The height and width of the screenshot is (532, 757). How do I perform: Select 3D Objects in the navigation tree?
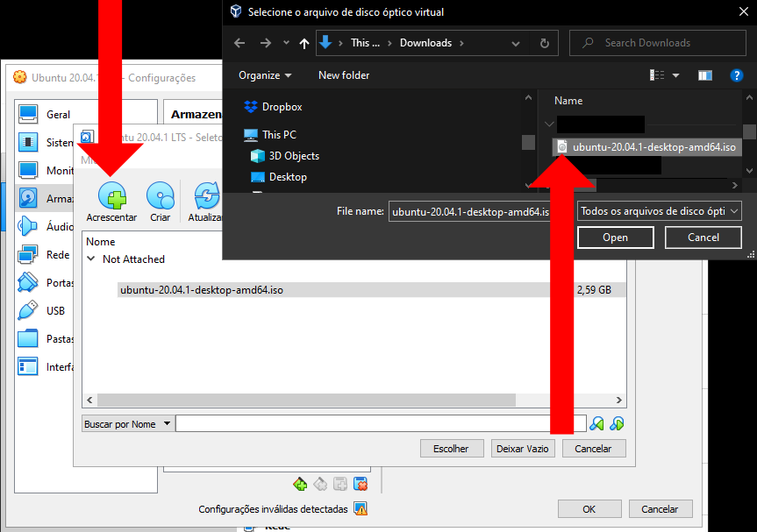coord(285,156)
